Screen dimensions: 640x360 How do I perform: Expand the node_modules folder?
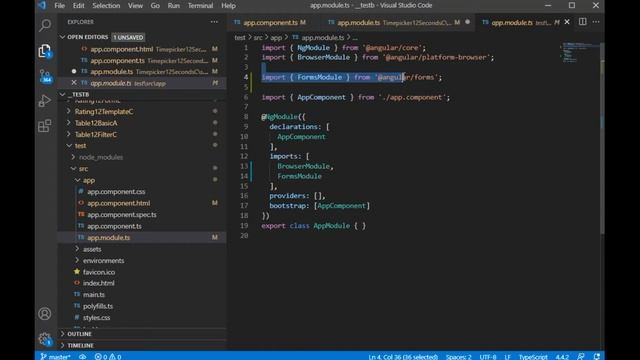[73, 157]
